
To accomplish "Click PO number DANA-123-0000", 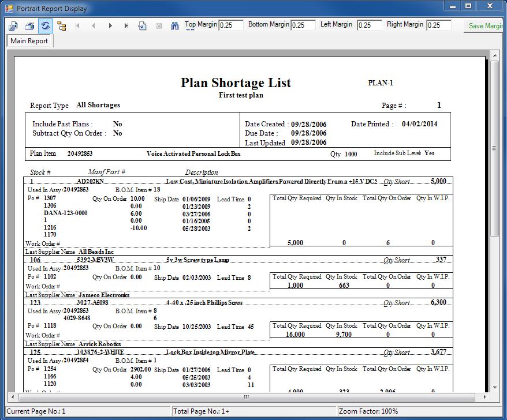I will point(66,213).
